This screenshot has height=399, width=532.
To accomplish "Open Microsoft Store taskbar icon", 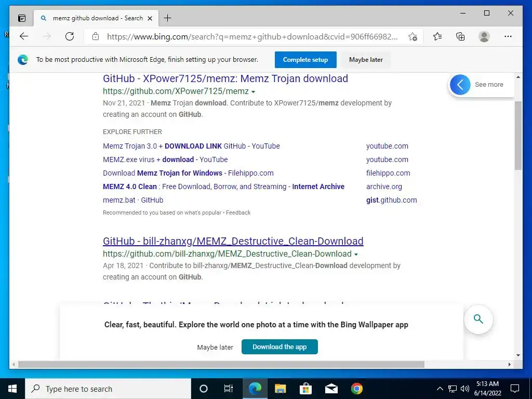I will point(305,389).
